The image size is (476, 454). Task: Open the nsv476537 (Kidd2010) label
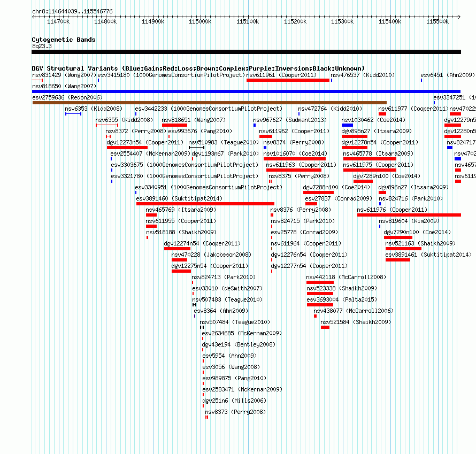(x=363, y=75)
